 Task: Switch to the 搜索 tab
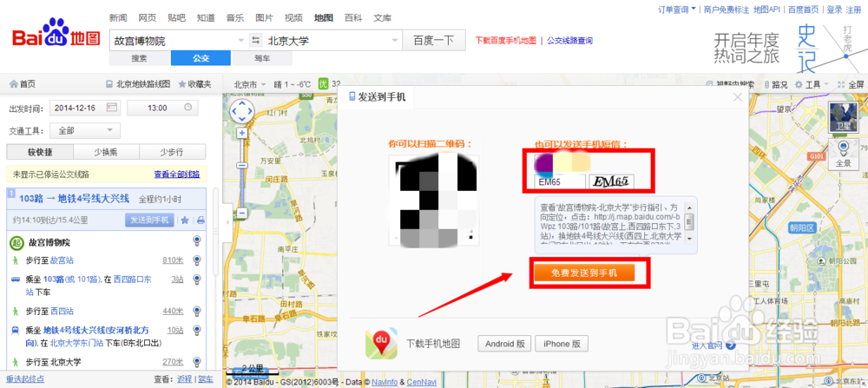click(x=140, y=58)
